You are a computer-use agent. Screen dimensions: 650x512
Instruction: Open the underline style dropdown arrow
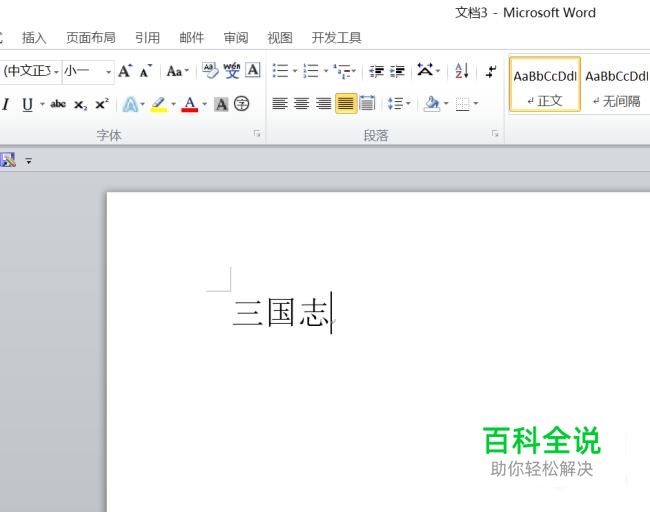click(x=42, y=104)
